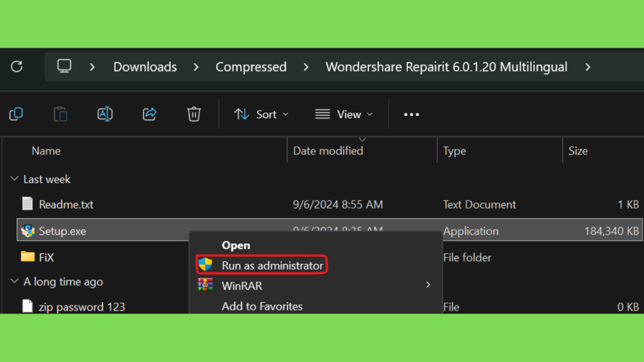Click the shield icon beside Run as administrator

(206, 265)
